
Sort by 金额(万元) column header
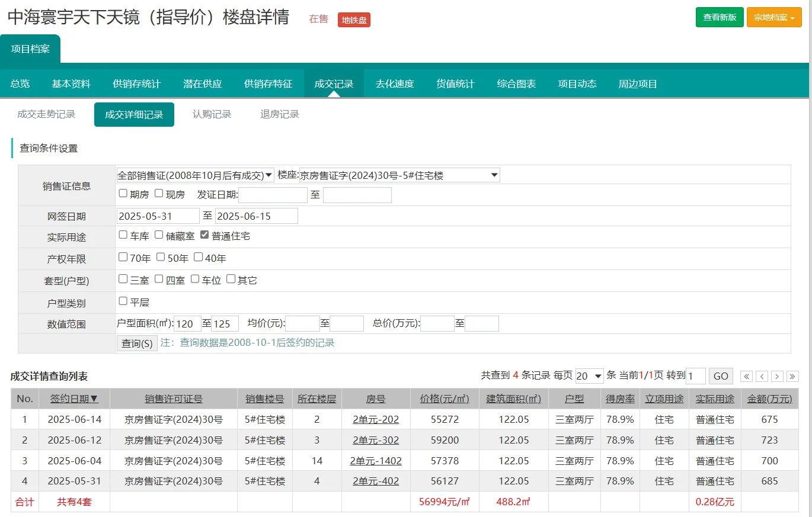click(x=769, y=399)
